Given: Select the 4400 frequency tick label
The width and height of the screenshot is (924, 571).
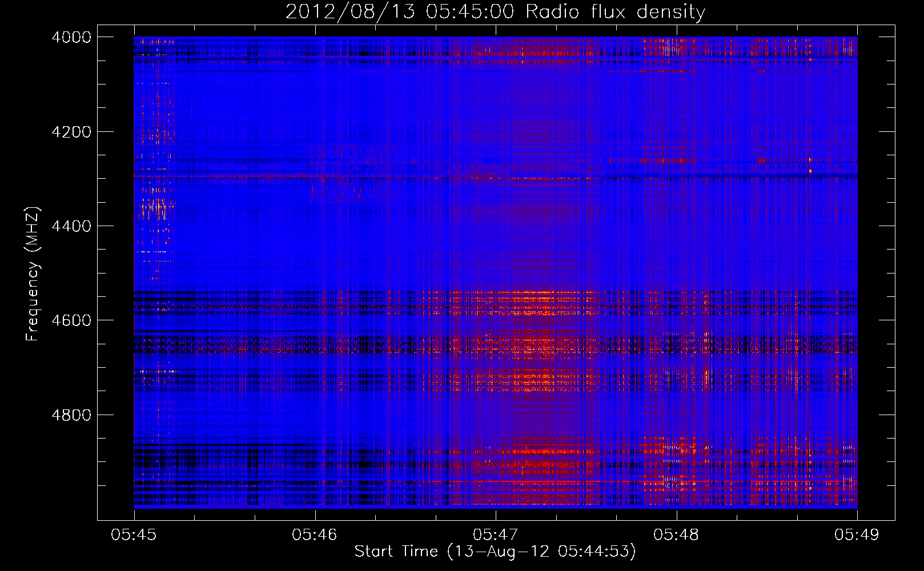Looking at the screenshot, I should [x=71, y=226].
